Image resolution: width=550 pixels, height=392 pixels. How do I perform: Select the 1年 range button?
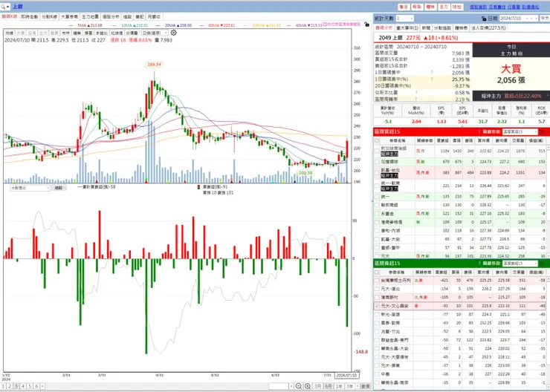click(339, 386)
